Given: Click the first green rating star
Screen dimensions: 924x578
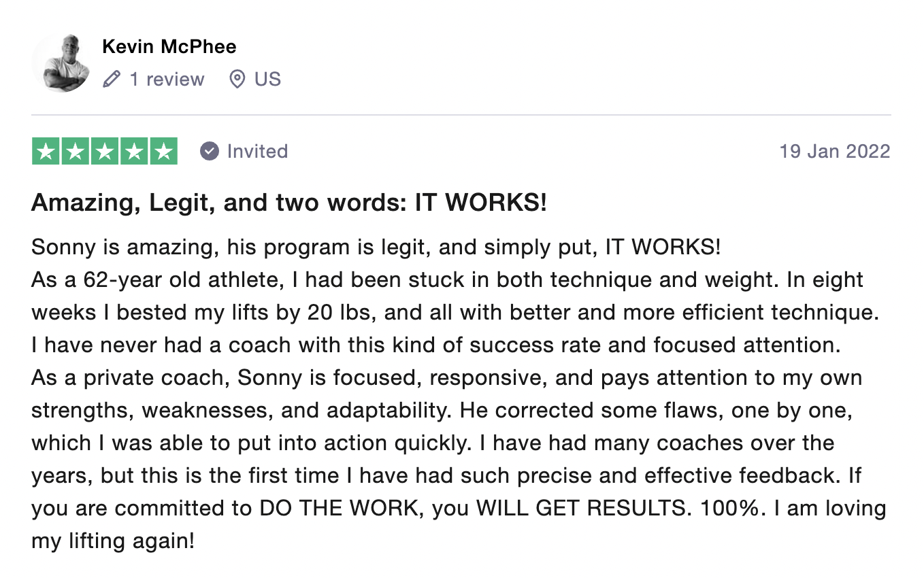Looking at the screenshot, I should (46, 151).
